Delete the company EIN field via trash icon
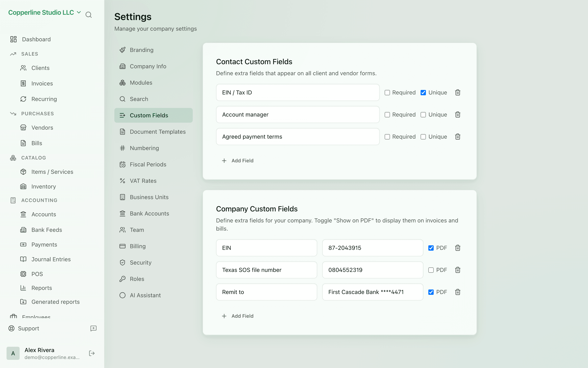 point(458,248)
